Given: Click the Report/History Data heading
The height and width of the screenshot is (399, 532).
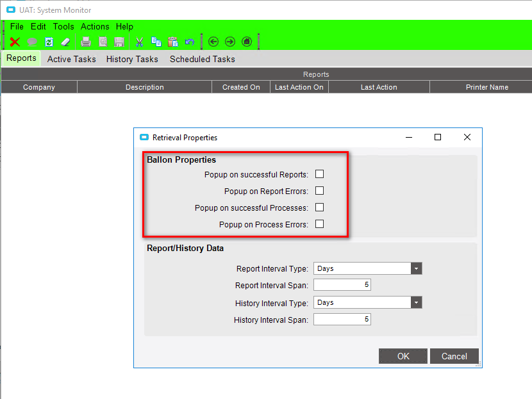Looking at the screenshot, I should click(185, 248).
